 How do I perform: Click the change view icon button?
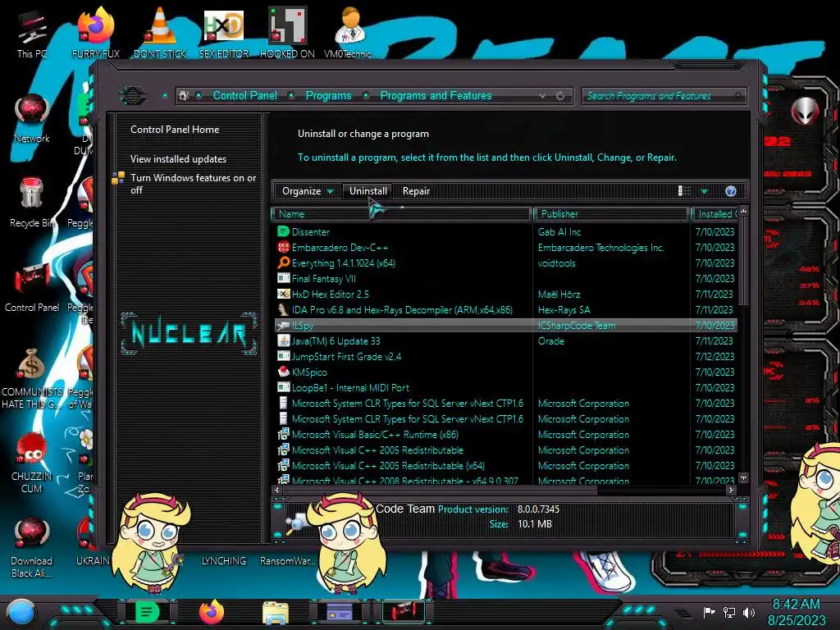(684, 191)
